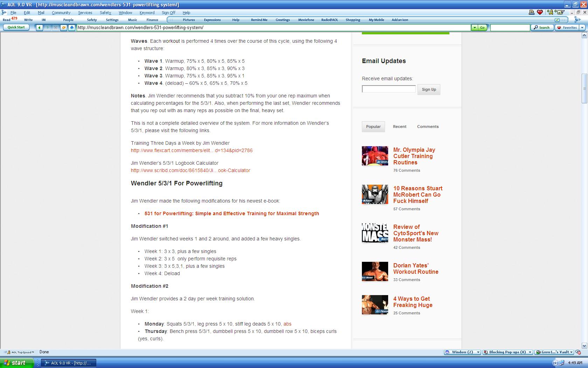Click the vertical scrollbar thumb

[584, 88]
